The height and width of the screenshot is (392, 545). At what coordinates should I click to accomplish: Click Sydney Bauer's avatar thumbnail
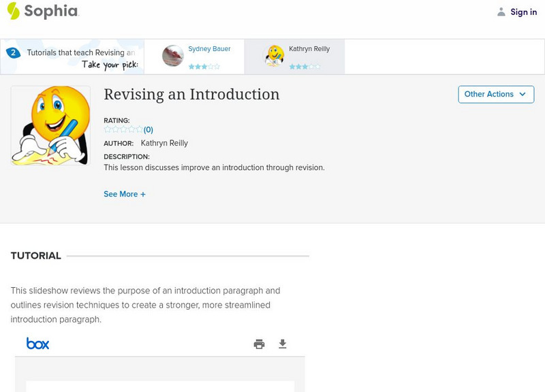tap(173, 56)
